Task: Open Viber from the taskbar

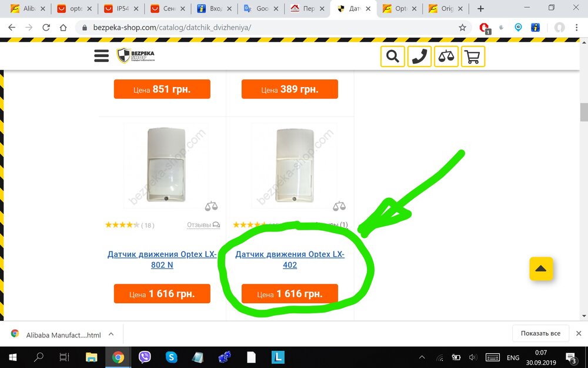Action: point(145,357)
